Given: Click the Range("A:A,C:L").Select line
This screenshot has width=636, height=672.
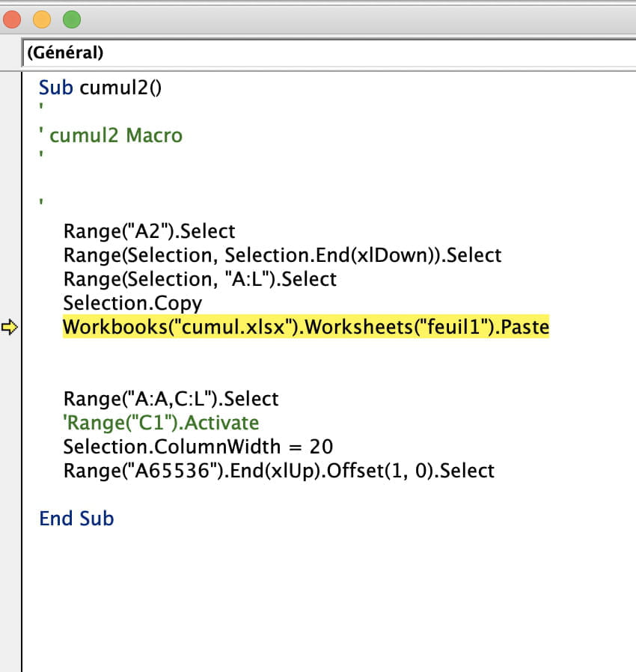Looking at the screenshot, I should click(171, 399).
